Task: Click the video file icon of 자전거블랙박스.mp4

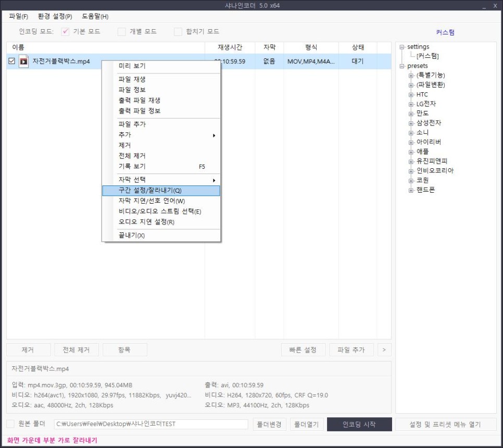Action: (x=23, y=61)
